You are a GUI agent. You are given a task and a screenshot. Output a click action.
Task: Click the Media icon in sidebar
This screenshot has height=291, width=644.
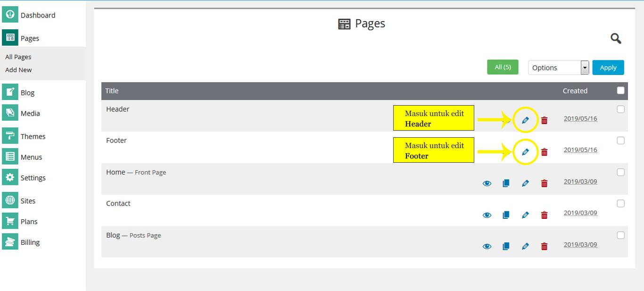pyautogui.click(x=10, y=113)
